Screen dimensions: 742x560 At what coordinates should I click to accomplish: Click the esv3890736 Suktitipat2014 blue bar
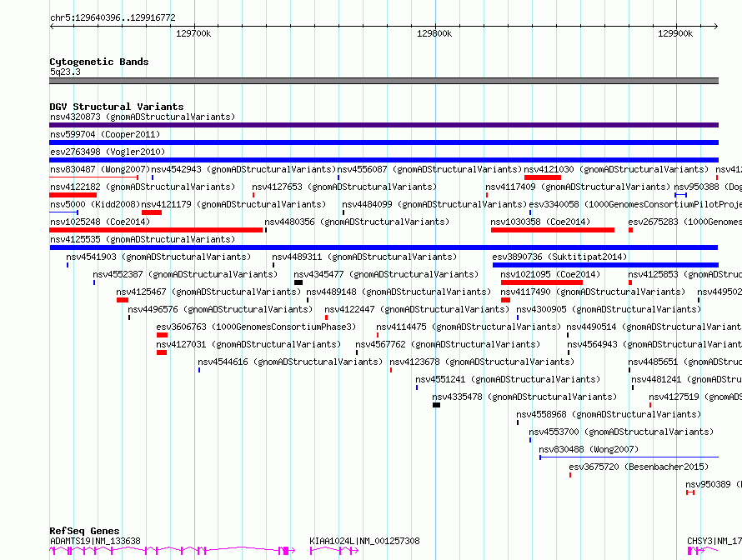click(x=606, y=265)
